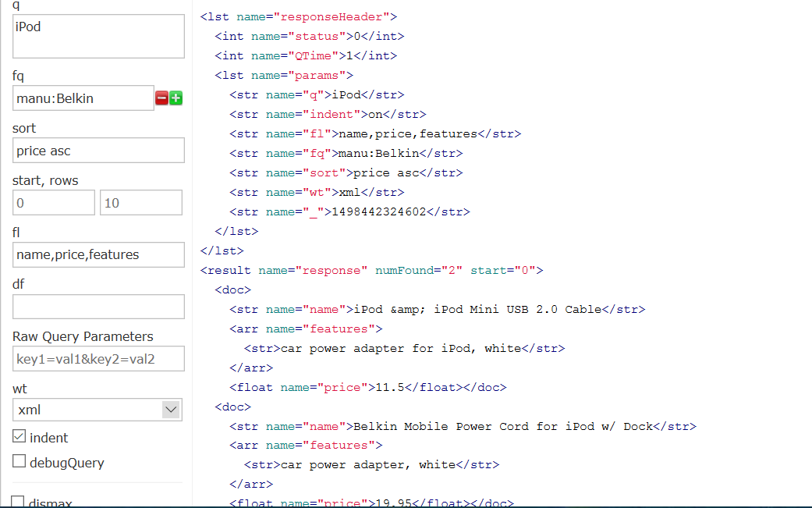Toggle the indent checkbox
Screen dimensions: 812x508
click(x=20, y=436)
